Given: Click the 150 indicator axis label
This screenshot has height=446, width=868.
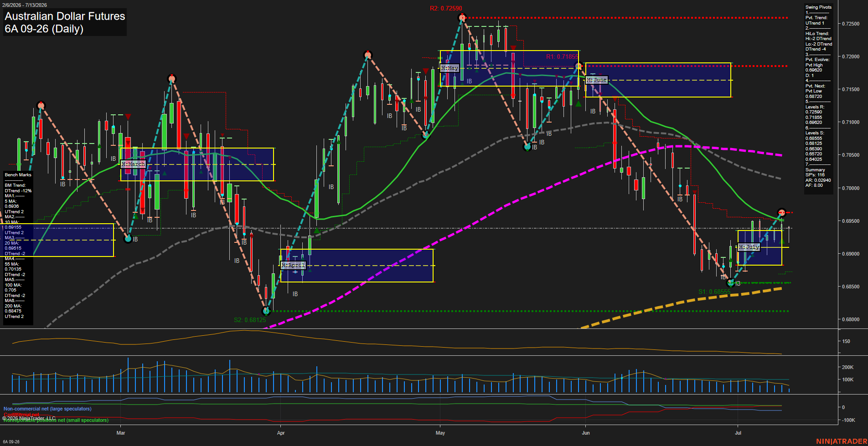Looking at the screenshot, I should click(846, 341).
